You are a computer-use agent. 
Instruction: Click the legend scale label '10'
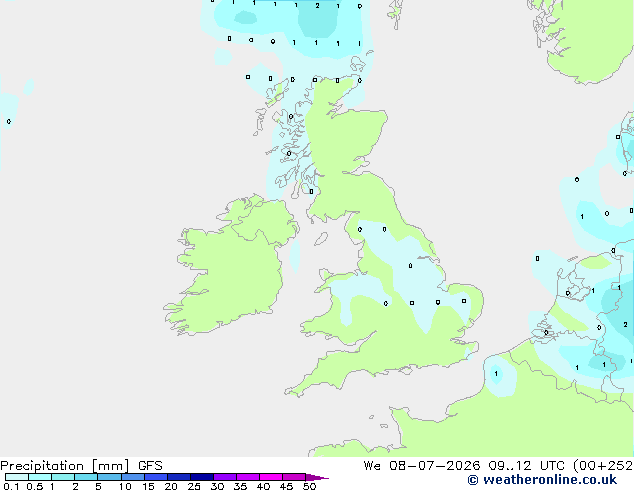125,486
